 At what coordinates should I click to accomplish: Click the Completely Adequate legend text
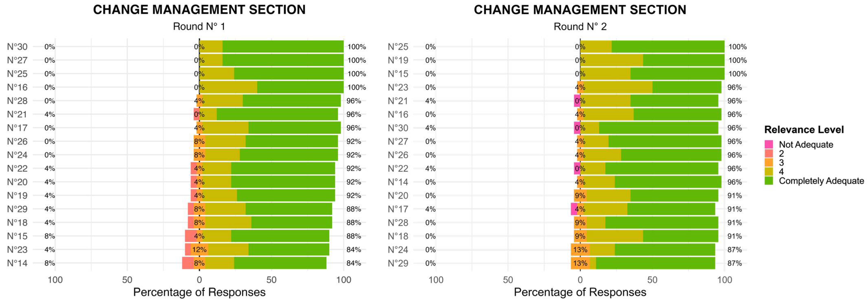coord(821,181)
